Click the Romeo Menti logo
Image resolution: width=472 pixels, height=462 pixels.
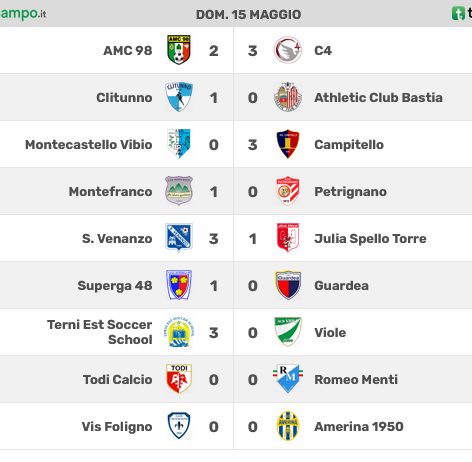(288, 379)
